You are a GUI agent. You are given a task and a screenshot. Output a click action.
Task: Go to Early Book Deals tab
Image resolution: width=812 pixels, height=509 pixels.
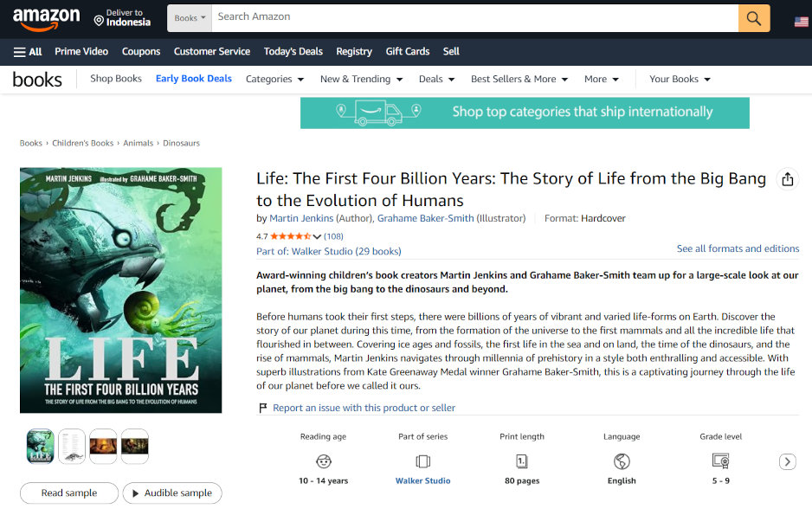pos(194,79)
